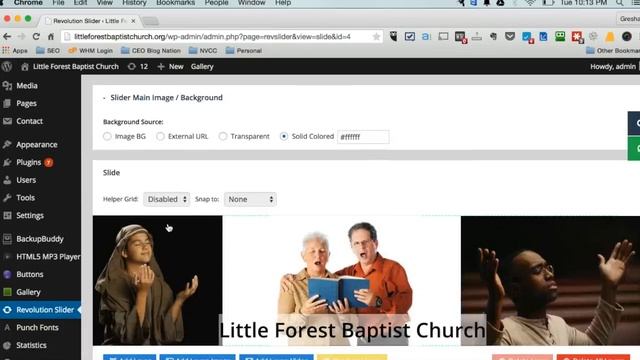Click Gallery in admin bar
Image resolution: width=640 pixels, height=360 pixels.
(x=202, y=67)
